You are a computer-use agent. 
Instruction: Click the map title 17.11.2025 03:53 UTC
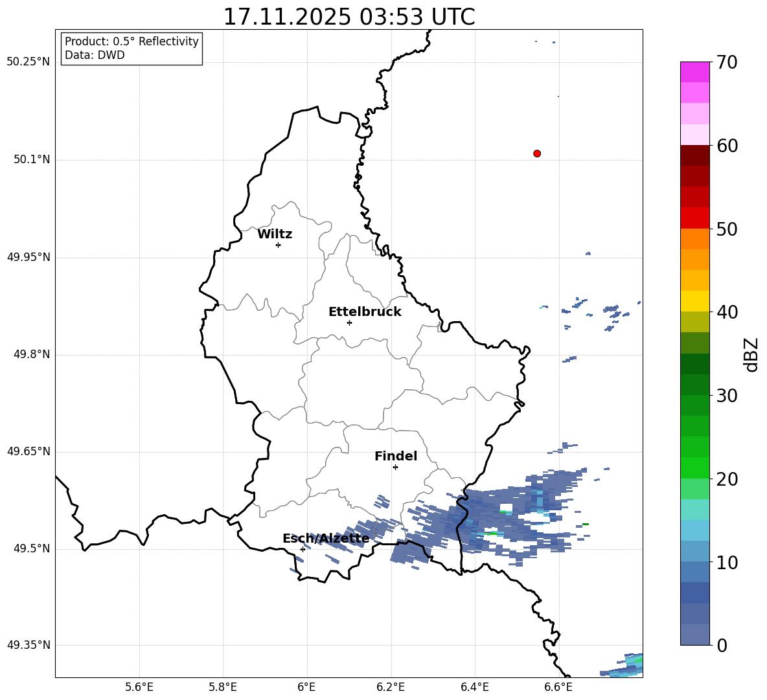click(349, 17)
